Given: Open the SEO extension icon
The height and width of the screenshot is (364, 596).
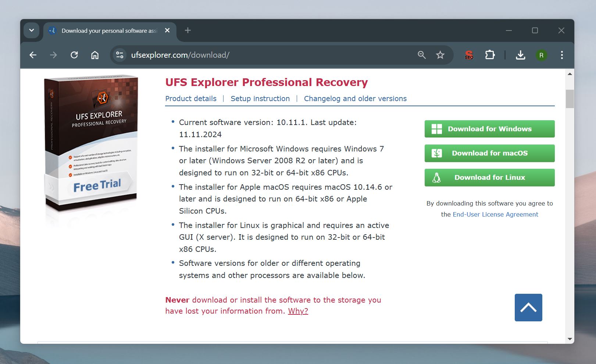Looking at the screenshot, I should pyautogui.click(x=469, y=55).
